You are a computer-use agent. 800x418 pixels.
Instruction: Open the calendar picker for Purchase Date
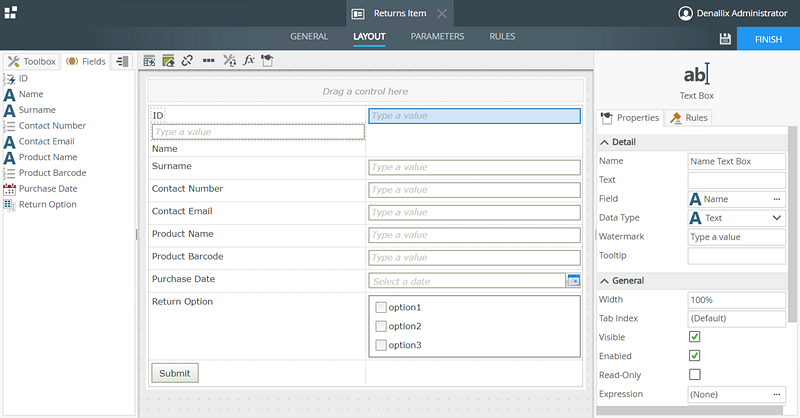click(x=574, y=281)
